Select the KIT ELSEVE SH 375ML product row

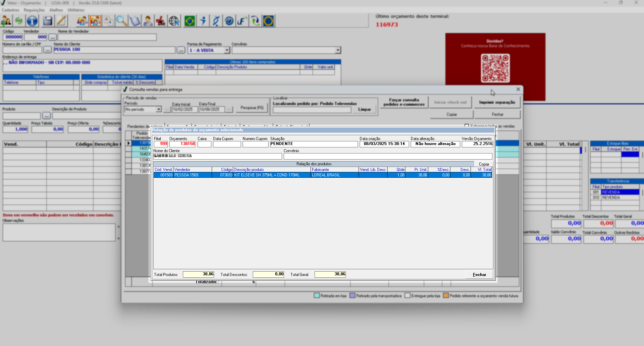tap(323, 175)
